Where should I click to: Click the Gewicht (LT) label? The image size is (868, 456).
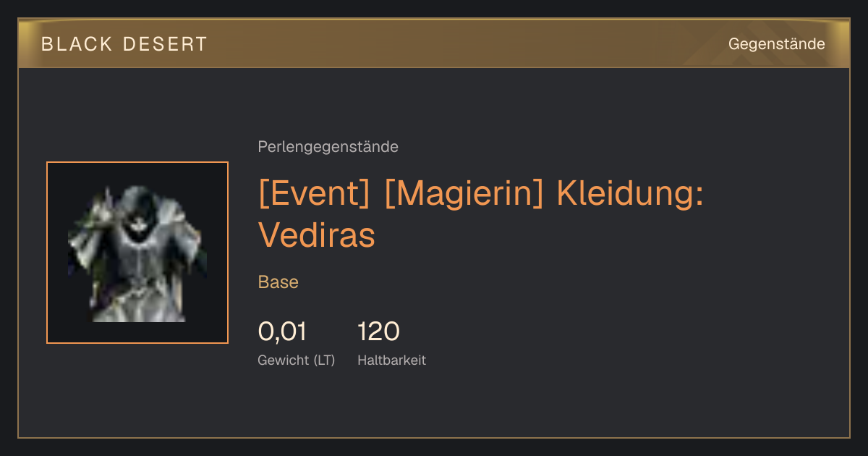296,360
